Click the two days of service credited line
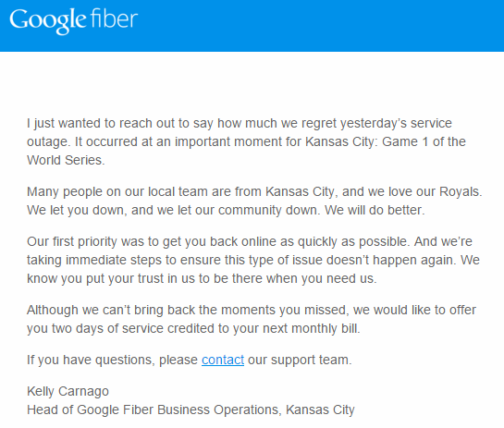Image resolution: width=504 pixels, height=428 pixels. pyautogui.click(x=193, y=329)
